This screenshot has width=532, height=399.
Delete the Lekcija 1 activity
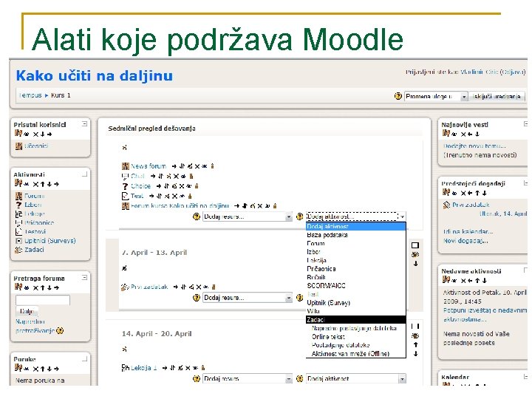point(188,368)
